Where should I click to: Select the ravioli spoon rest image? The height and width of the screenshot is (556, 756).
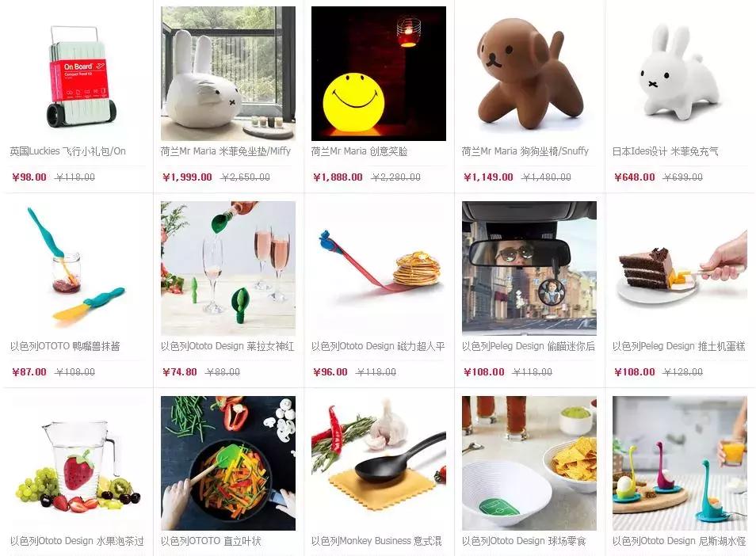pyautogui.click(x=379, y=463)
